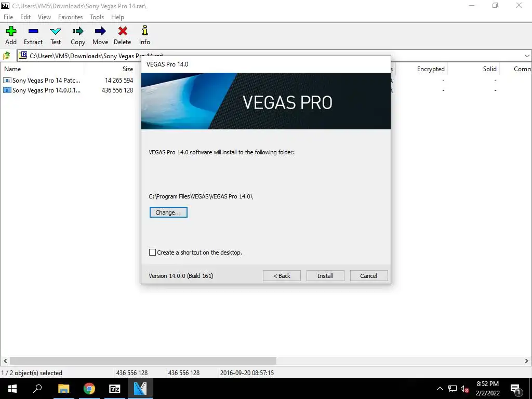Click the size value 14 265 594
This screenshot has width=532, height=399.
click(x=119, y=81)
